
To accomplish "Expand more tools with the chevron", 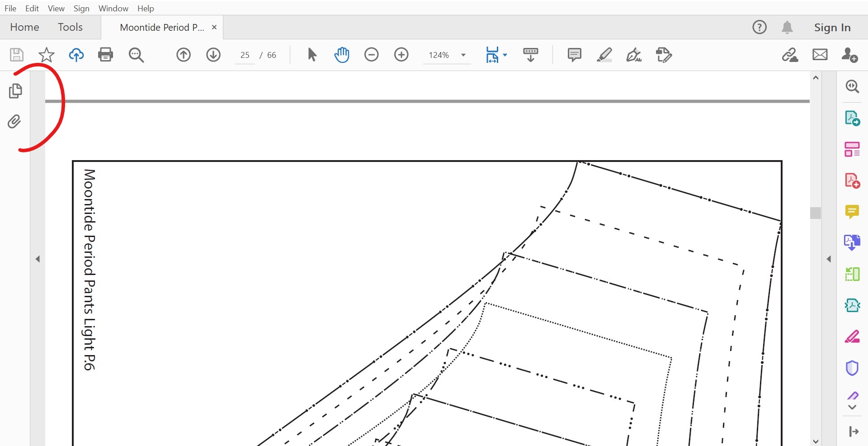I will 853,407.
